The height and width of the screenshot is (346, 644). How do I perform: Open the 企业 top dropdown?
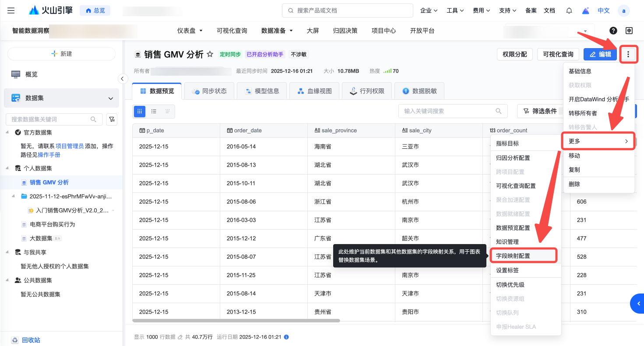(429, 10)
